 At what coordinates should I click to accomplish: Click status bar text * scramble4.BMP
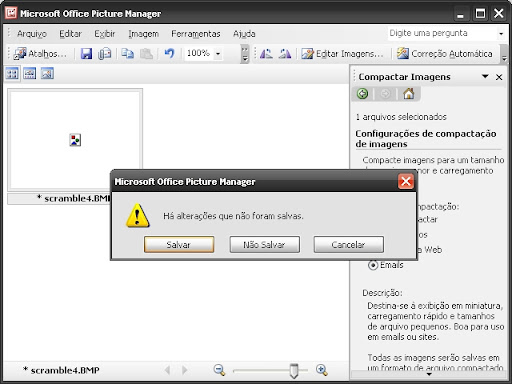coord(61,370)
